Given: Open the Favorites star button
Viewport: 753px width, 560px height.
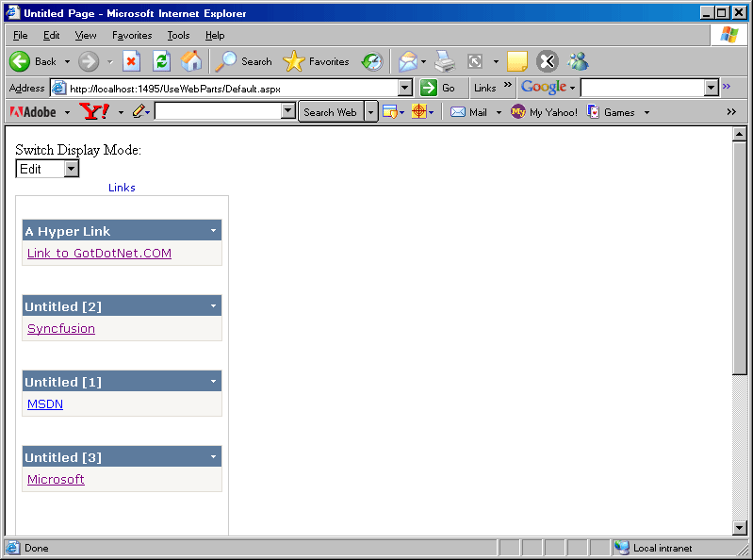Looking at the screenshot, I should [316, 61].
